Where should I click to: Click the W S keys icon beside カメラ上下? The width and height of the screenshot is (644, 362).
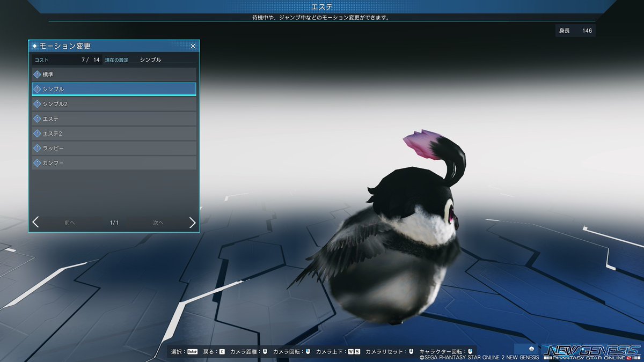(x=354, y=352)
